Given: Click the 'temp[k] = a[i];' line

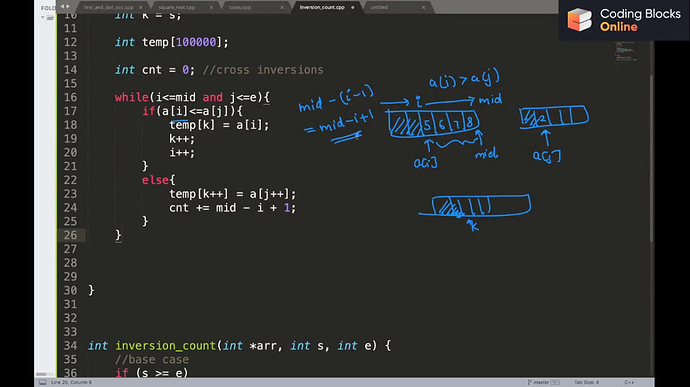Looking at the screenshot, I should [219, 125].
